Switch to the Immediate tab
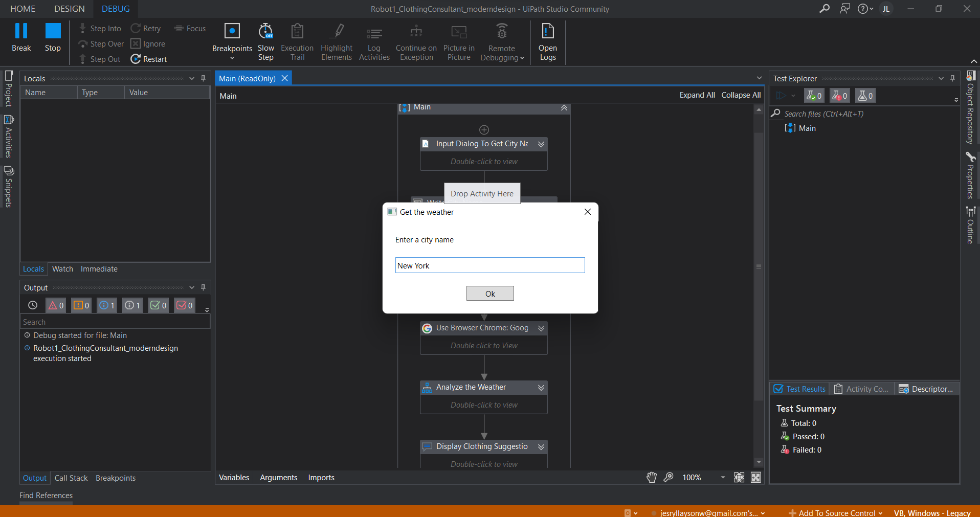 [99, 269]
